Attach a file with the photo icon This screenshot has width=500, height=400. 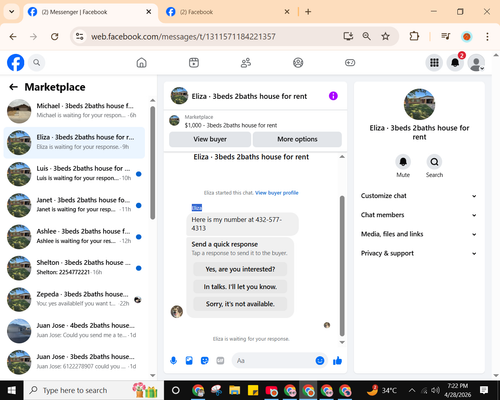[x=189, y=360]
